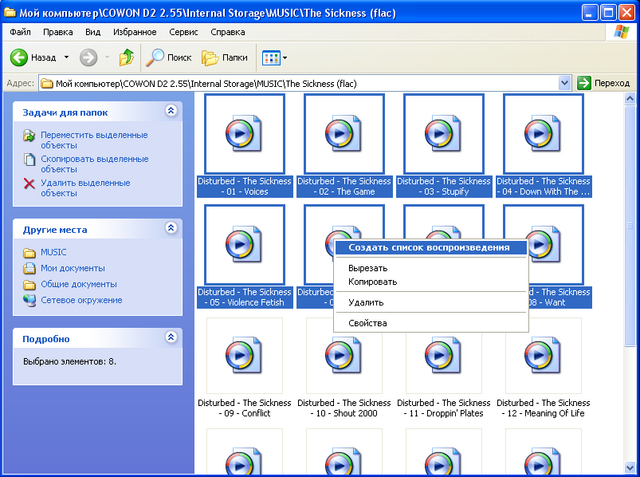Choose Свойства in the context menu
The image size is (640, 477).
[x=431, y=323]
